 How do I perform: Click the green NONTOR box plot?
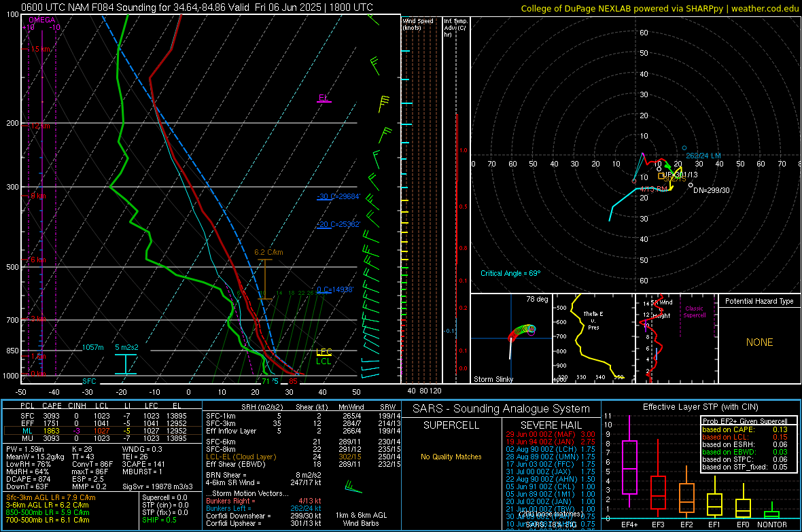(771, 514)
